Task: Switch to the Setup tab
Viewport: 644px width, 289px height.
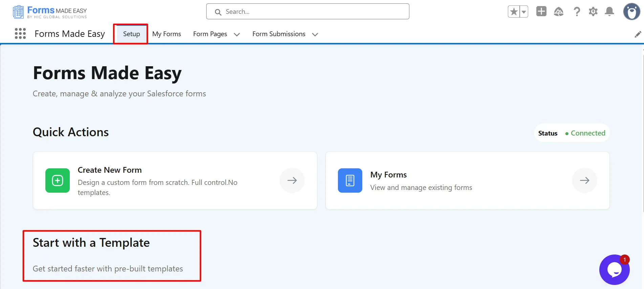Action: (131, 34)
